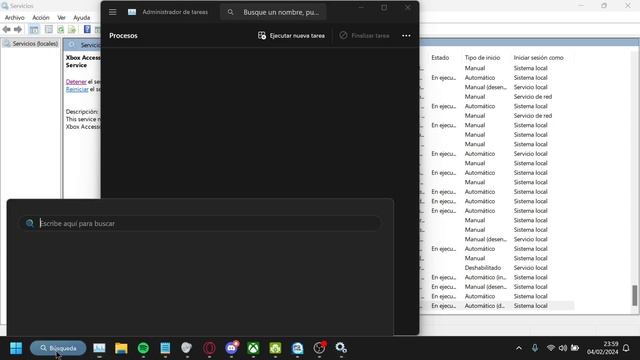
Task: Sort by the Estado column header
Action: [440, 58]
